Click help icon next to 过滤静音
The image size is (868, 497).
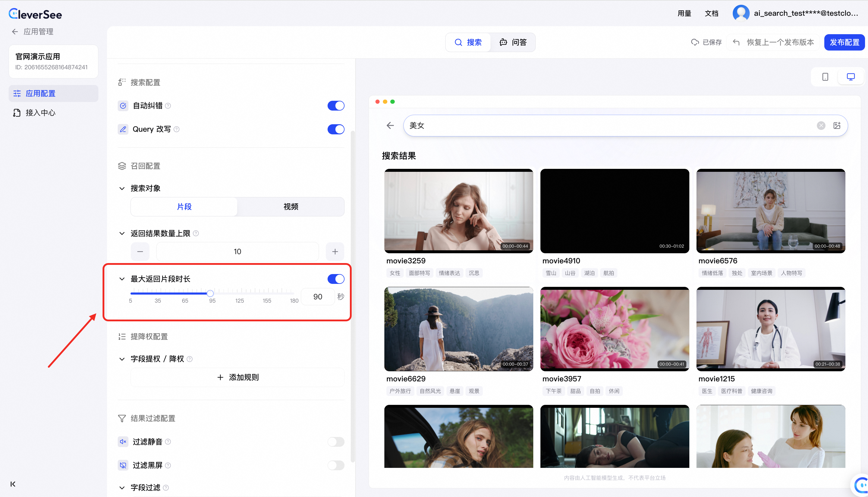(168, 442)
